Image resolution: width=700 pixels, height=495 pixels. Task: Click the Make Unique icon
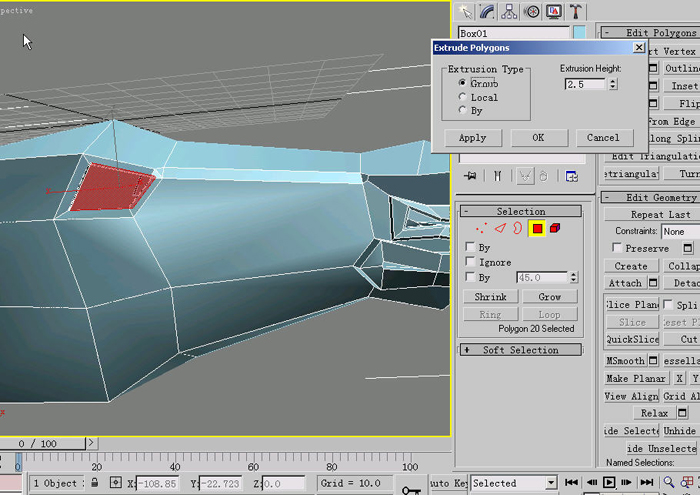[525, 176]
